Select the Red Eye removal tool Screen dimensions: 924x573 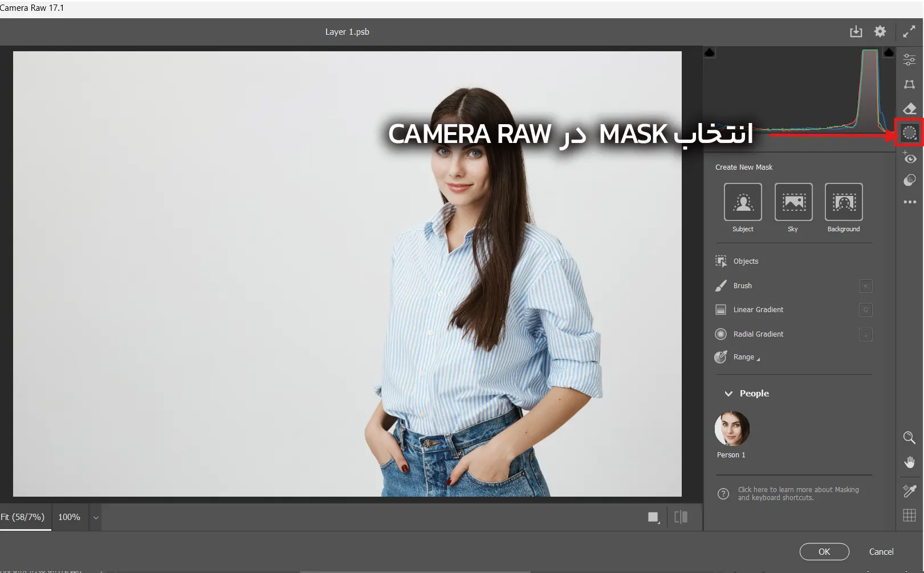tap(909, 157)
